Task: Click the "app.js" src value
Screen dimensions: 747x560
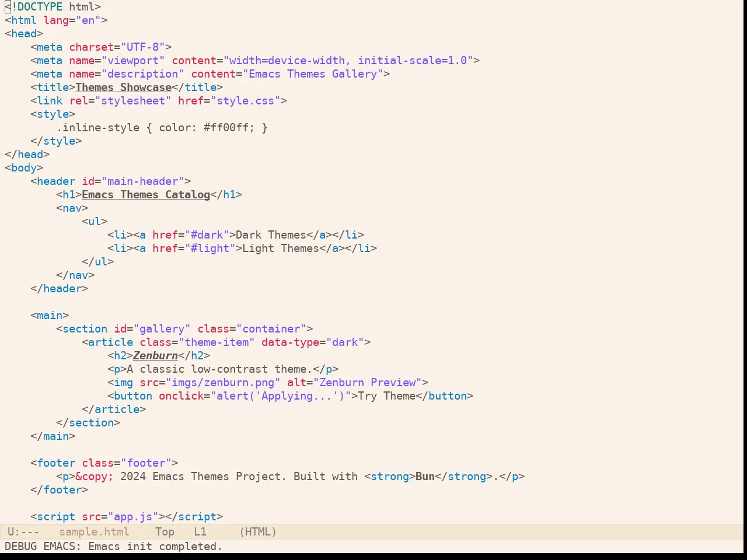Action: (133, 517)
